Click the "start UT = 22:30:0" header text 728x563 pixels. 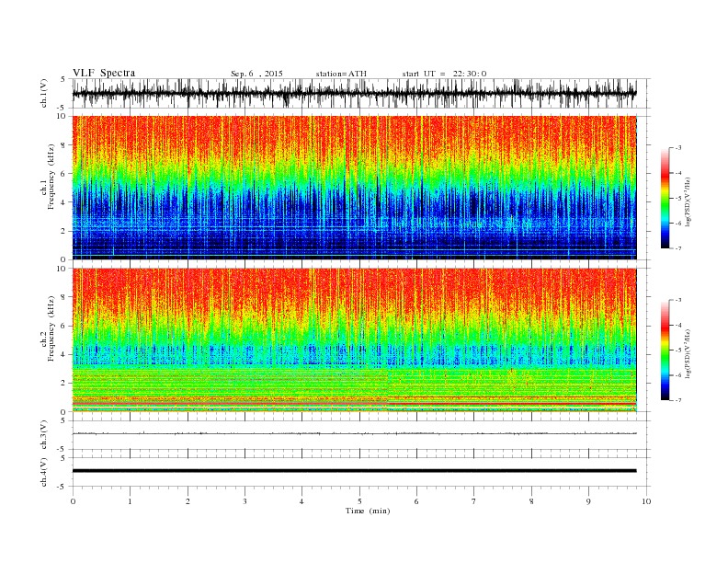(x=444, y=74)
